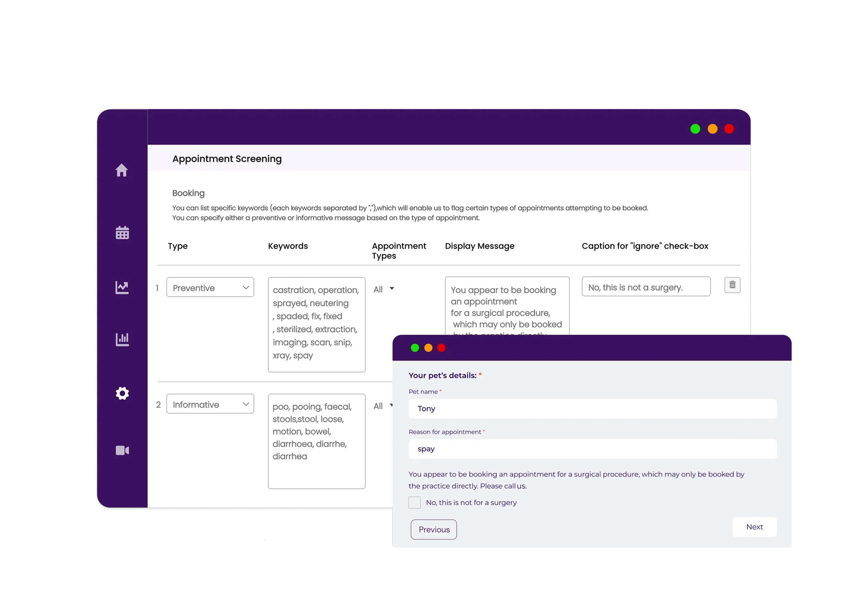Click the green dot on popup window
Screen dimensions: 860x616
tap(415, 348)
